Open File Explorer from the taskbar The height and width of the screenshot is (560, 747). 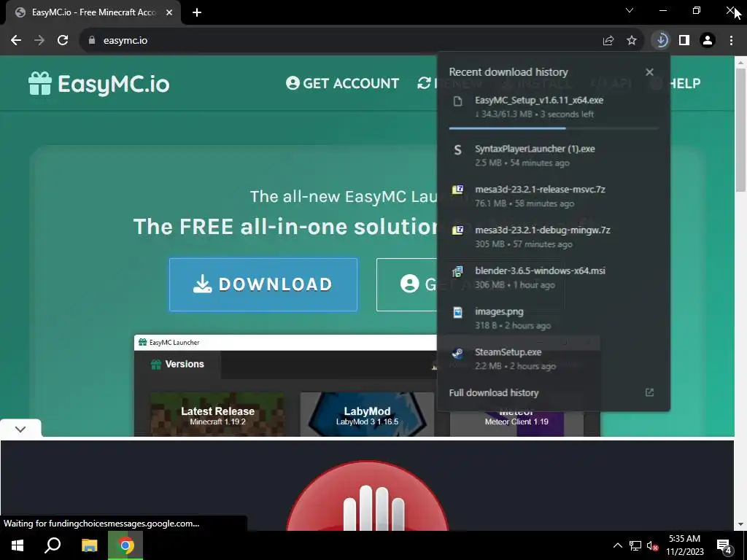coord(89,545)
